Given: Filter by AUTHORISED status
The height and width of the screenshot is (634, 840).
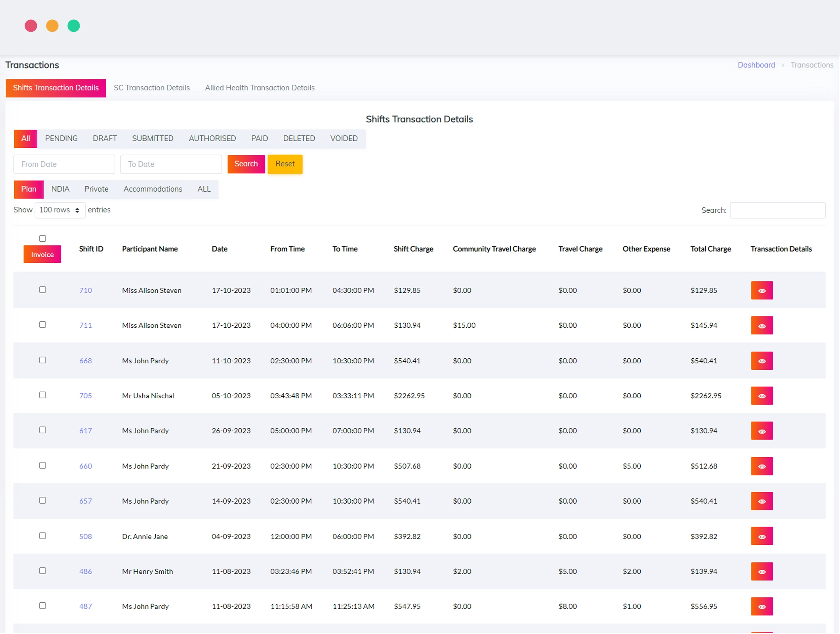Looking at the screenshot, I should [x=212, y=139].
